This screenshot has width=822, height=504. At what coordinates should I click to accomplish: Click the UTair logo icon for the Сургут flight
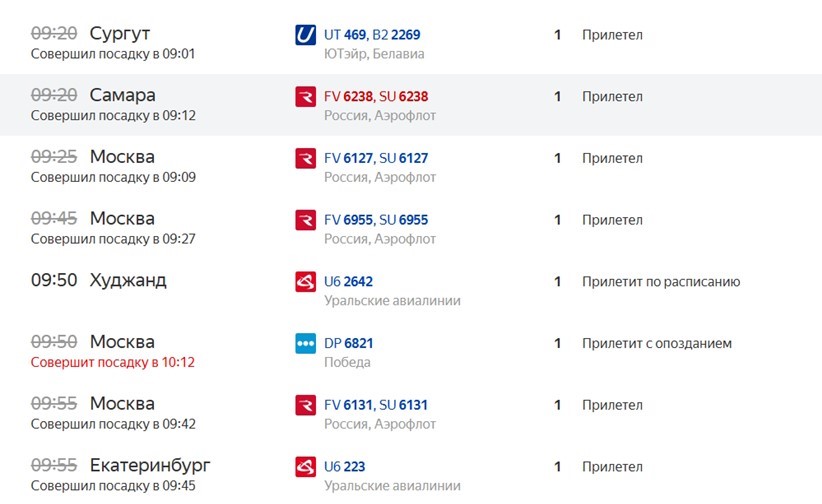306,35
